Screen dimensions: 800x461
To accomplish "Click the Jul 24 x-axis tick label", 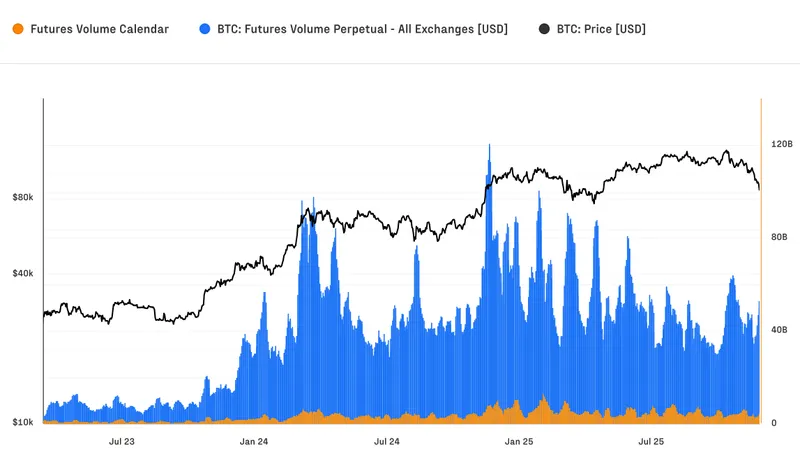I will pyautogui.click(x=387, y=441).
